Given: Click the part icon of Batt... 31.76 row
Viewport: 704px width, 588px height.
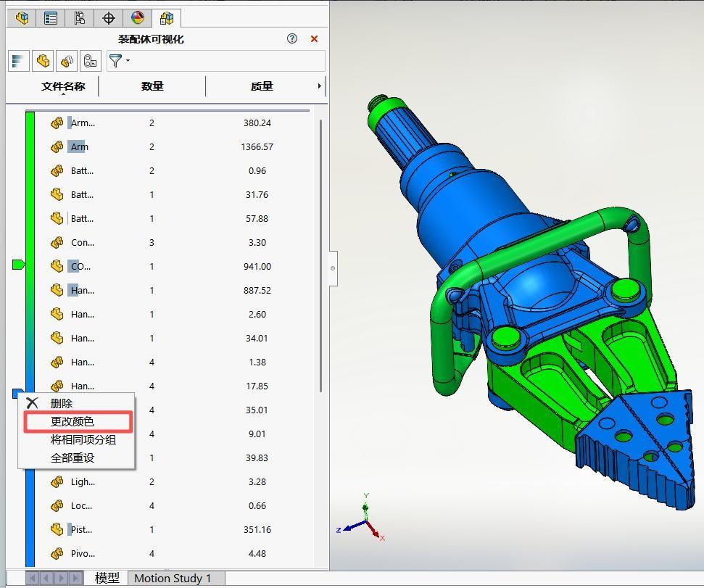Looking at the screenshot, I should coord(57,194).
